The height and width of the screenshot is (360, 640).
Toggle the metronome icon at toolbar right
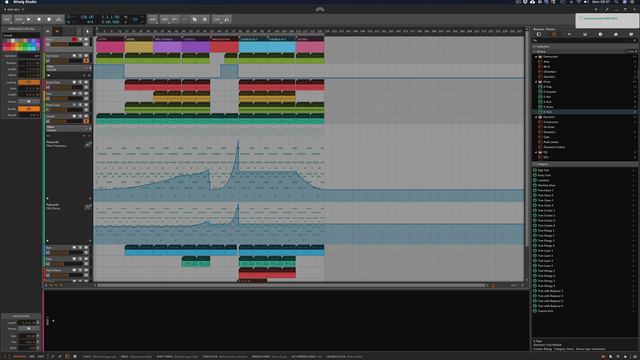click(227, 19)
